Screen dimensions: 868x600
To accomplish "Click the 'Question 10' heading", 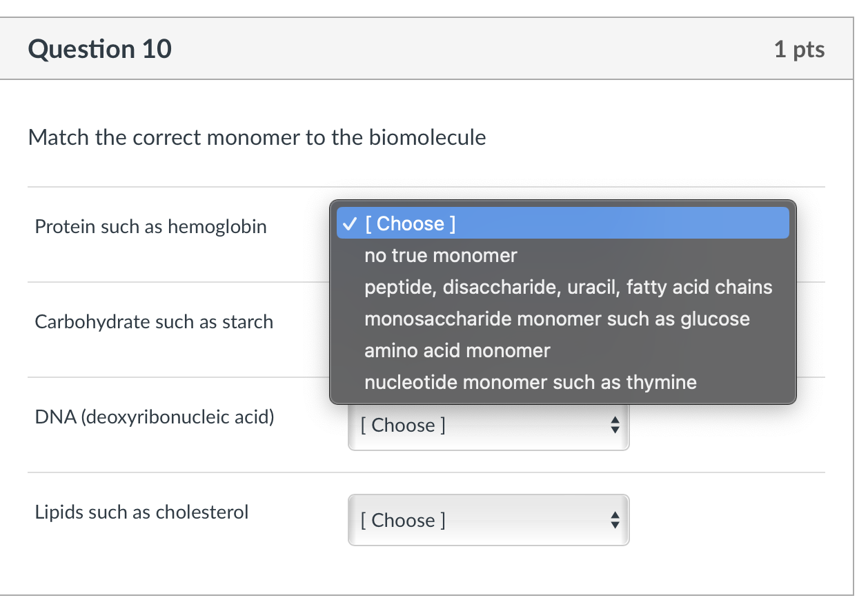I will (x=100, y=50).
